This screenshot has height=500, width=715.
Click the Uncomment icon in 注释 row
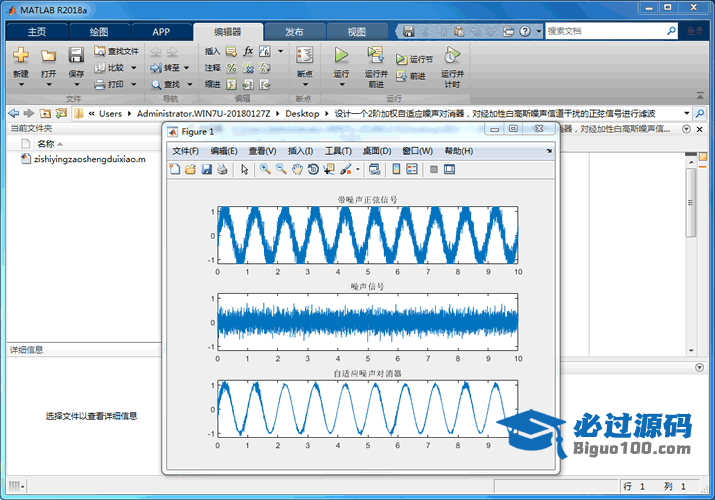tap(248, 68)
